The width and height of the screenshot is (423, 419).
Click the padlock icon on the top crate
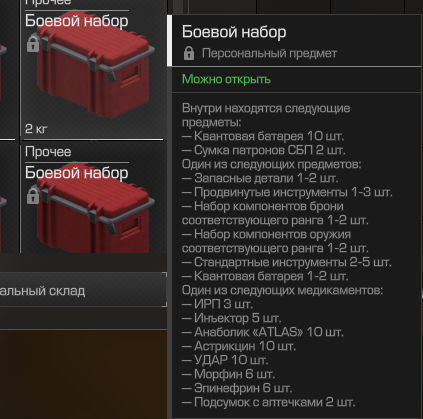(x=33, y=44)
